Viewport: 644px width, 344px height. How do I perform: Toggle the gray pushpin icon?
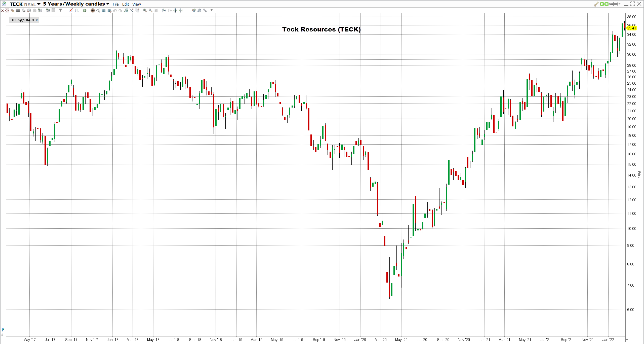[613, 4]
